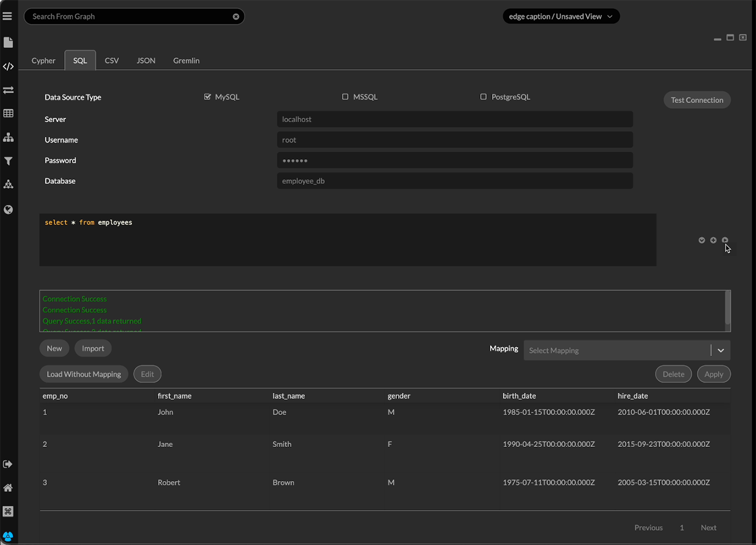Click the home icon in the sidebar
This screenshot has width=756, height=545.
(8, 488)
